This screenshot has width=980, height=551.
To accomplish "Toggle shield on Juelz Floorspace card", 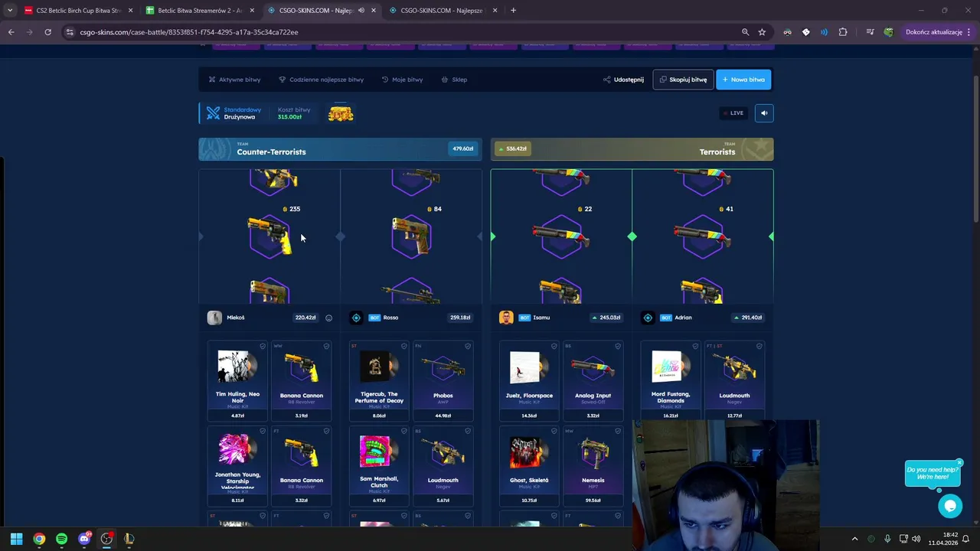I will (x=554, y=346).
